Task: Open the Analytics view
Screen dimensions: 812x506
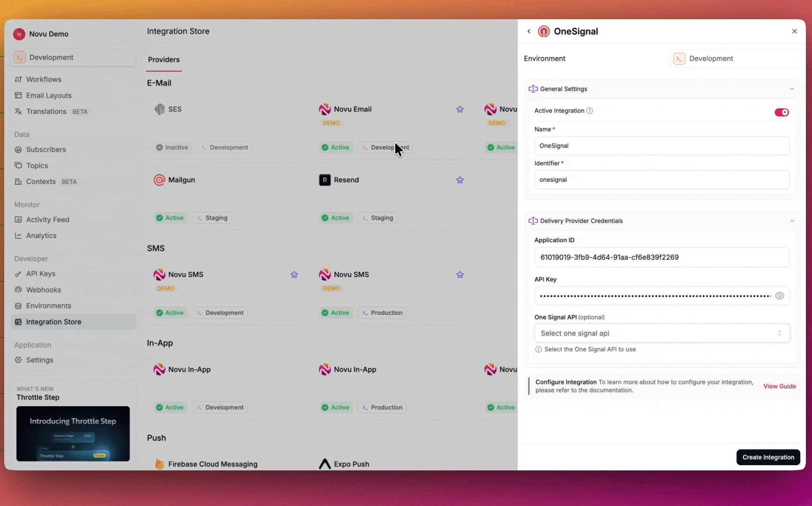Action: tap(41, 235)
